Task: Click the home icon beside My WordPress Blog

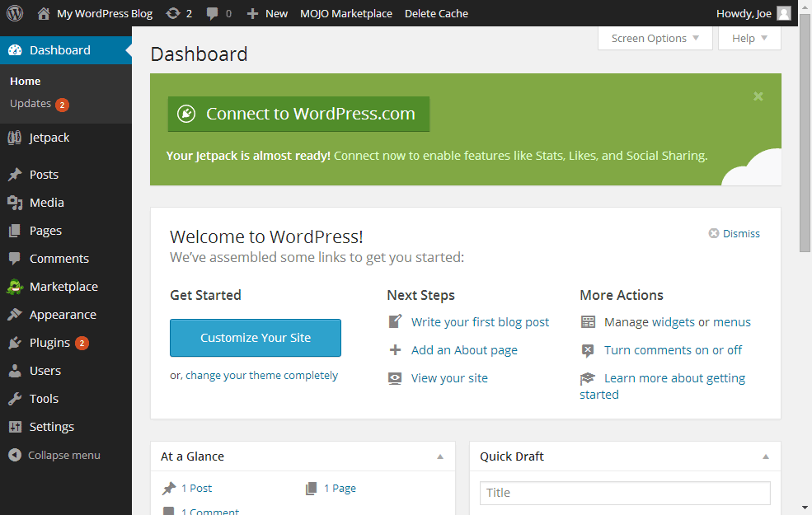Action: tap(44, 13)
